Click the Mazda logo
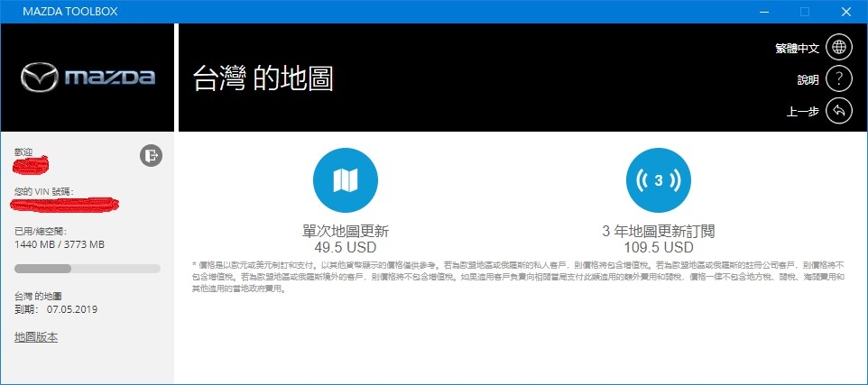The image size is (868, 385). [x=88, y=78]
